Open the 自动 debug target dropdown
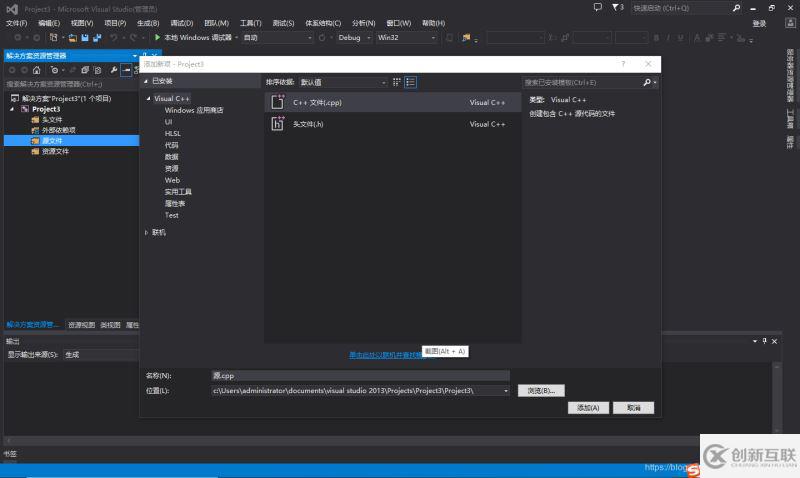Viewport: 800px width, 478px height. (278, 38)
